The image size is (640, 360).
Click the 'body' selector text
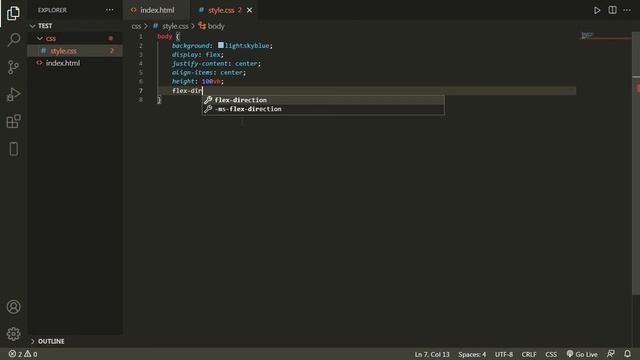(x=164, y=36)
